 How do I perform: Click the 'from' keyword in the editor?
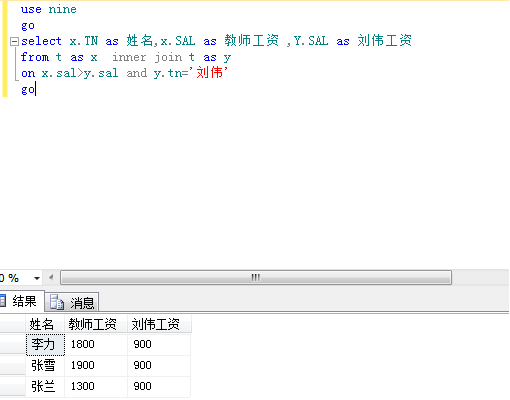pos(35,57)
